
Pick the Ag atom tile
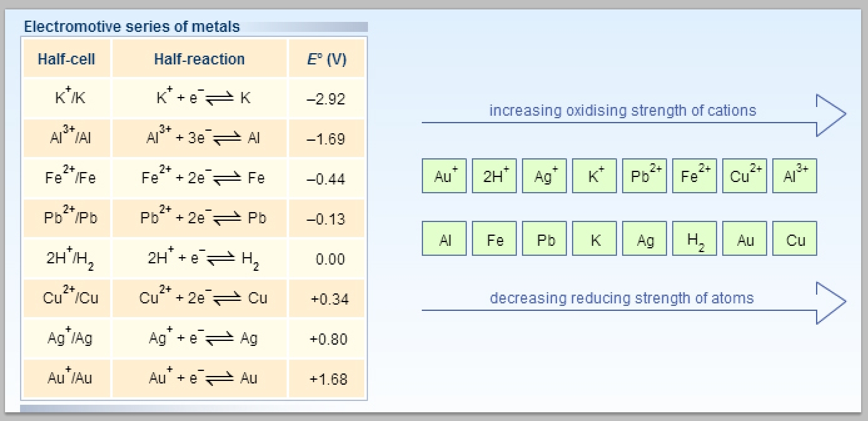pyautogui.click(x=644, y=238)
